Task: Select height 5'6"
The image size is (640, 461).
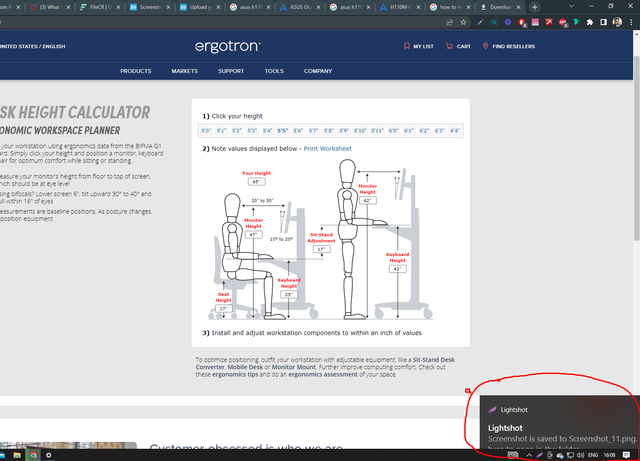Action: point(298,131)
